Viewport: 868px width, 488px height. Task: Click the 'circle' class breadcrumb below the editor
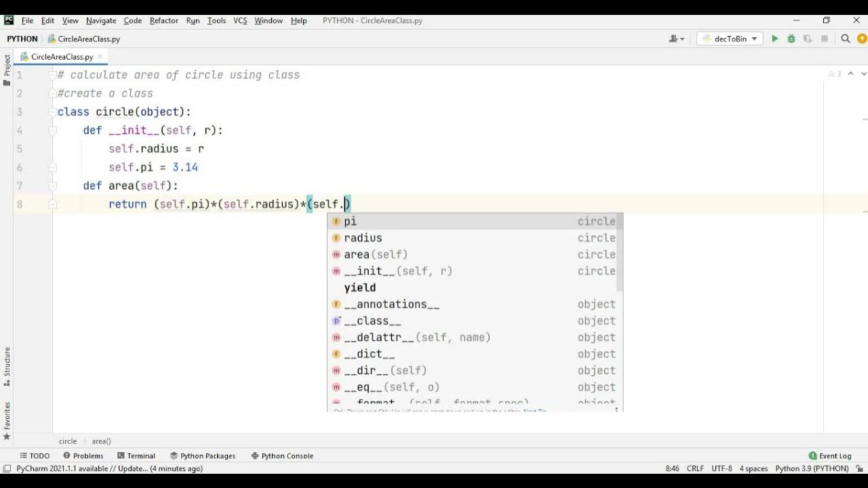[x=68, y=441]
